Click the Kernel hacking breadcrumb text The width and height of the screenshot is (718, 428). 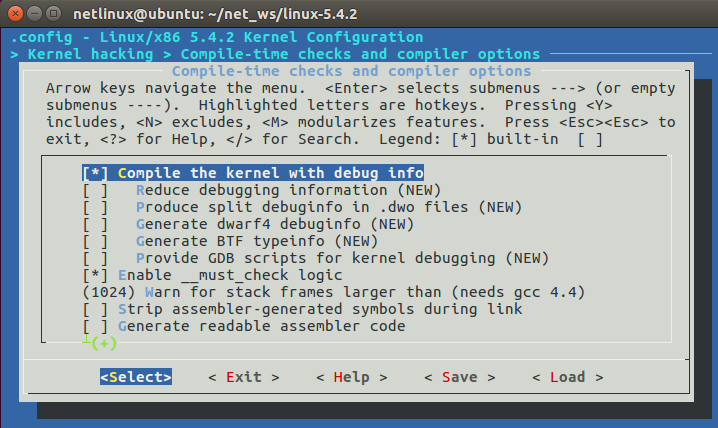[x=91, y=54]
